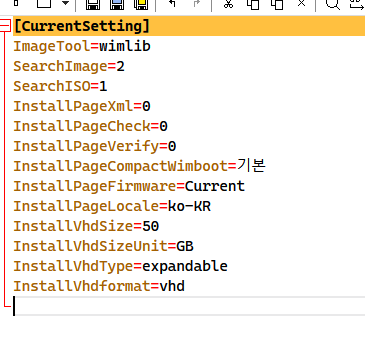365x363 pixels.
Task: Click the first floppy disk save icon
Action: (93, 4)
